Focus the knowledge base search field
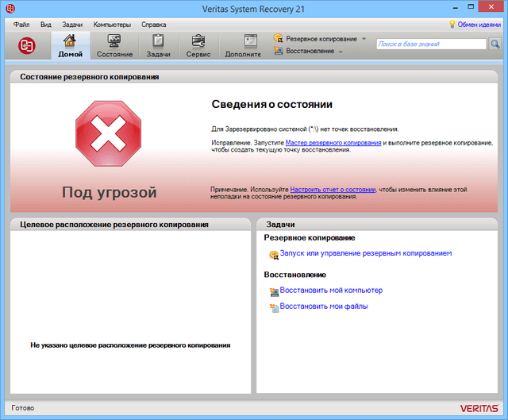The height and width of the screenshot is (420, 508). pyautogui.click(x=431, y=44)
